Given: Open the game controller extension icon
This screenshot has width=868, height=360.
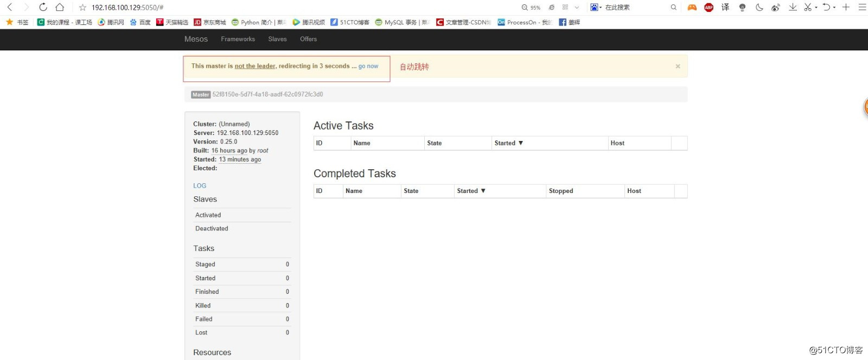Looking at the screenshot, I should point(692,8).
